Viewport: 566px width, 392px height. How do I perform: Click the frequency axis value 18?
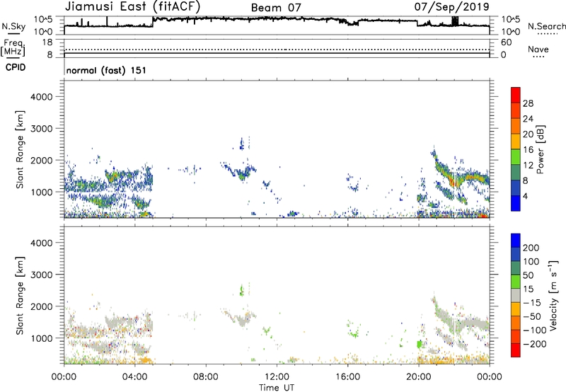[x=47, y=42]
